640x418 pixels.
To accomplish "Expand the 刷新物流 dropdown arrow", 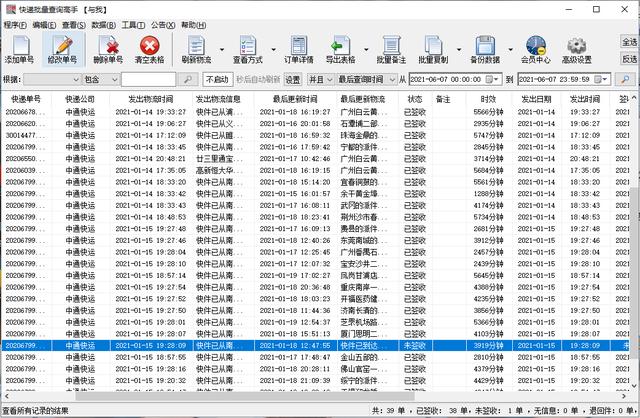I will tap(222, 50).
